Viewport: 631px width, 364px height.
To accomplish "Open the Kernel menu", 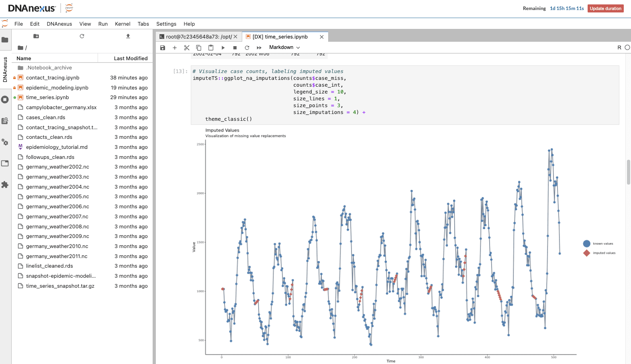I will pyautogui.click(x=123, y=24).
